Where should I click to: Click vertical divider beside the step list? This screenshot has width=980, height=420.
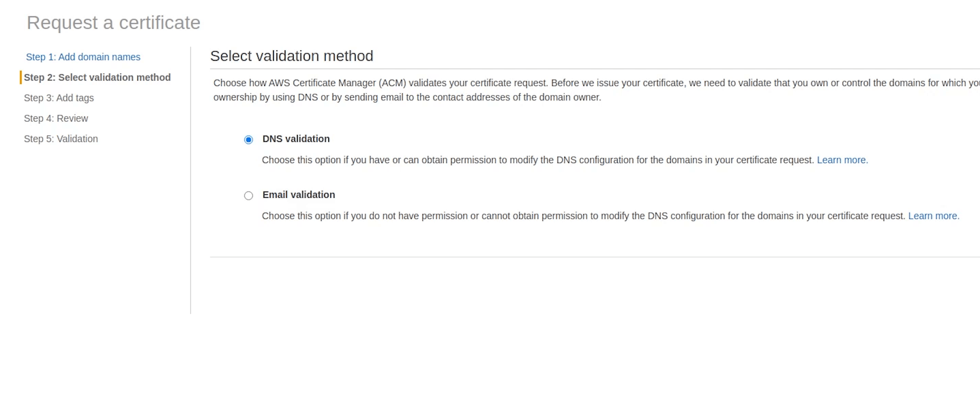click(191, 180)
